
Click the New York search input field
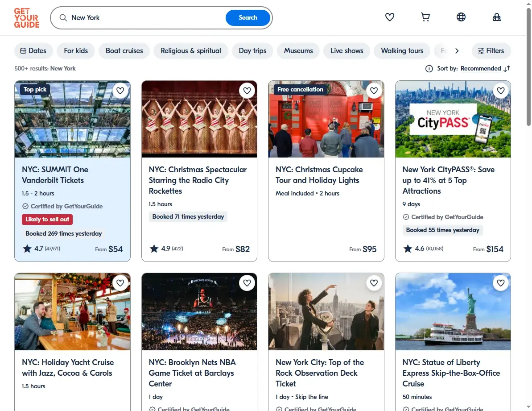click(146, 18)
